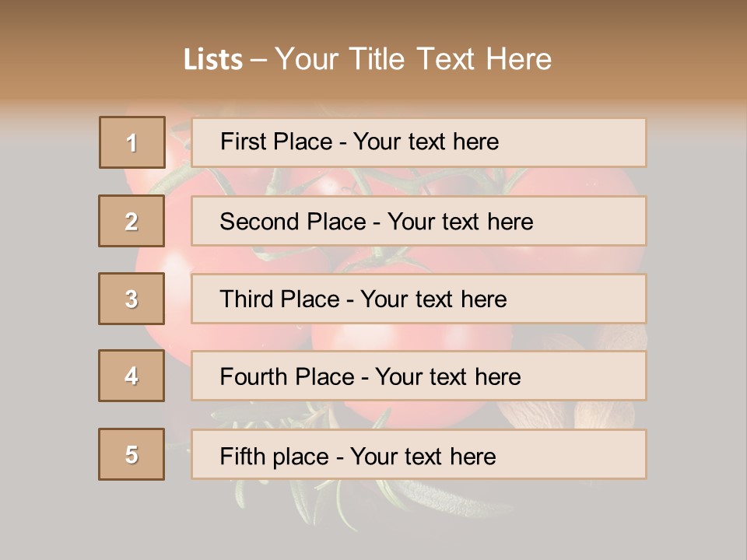
Task: Click the Fourth Place text bar
Action: tap(419, 376)
